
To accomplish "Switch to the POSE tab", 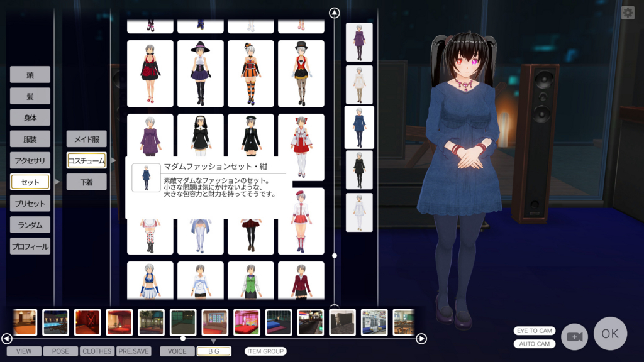I will pos(60,351).
